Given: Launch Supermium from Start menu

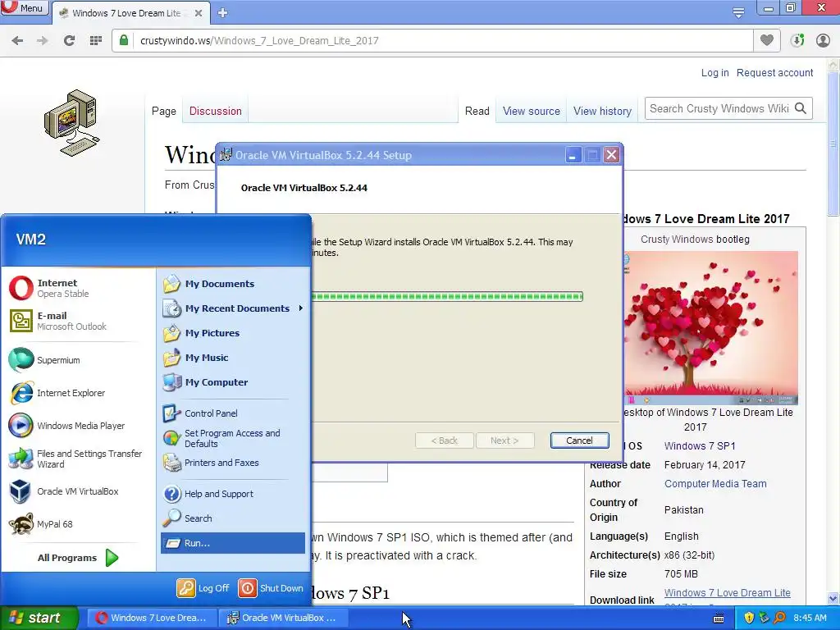Looking at the screenshot, I should coord(79,360).
